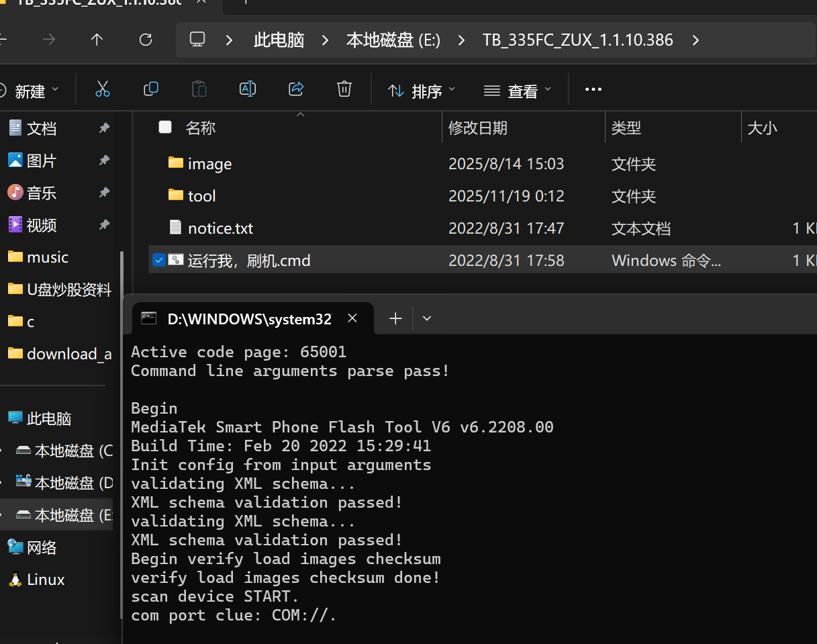Click the 文档 pin icon in sidebar
Screen dimensions: 817x644
(104, 128)
